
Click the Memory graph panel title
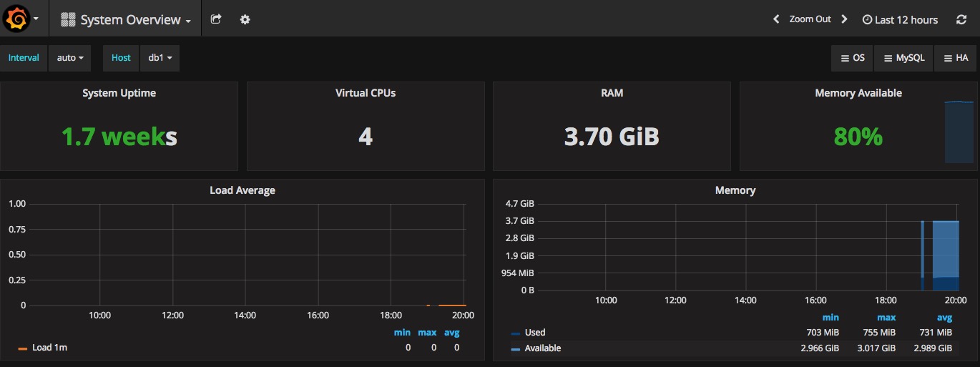735,190
